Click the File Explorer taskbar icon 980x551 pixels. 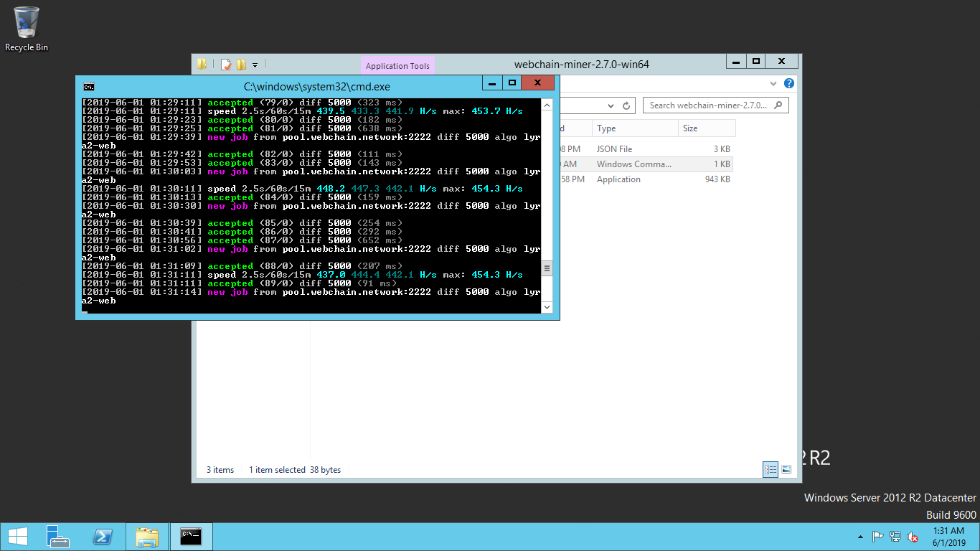(x=147, y=537)
